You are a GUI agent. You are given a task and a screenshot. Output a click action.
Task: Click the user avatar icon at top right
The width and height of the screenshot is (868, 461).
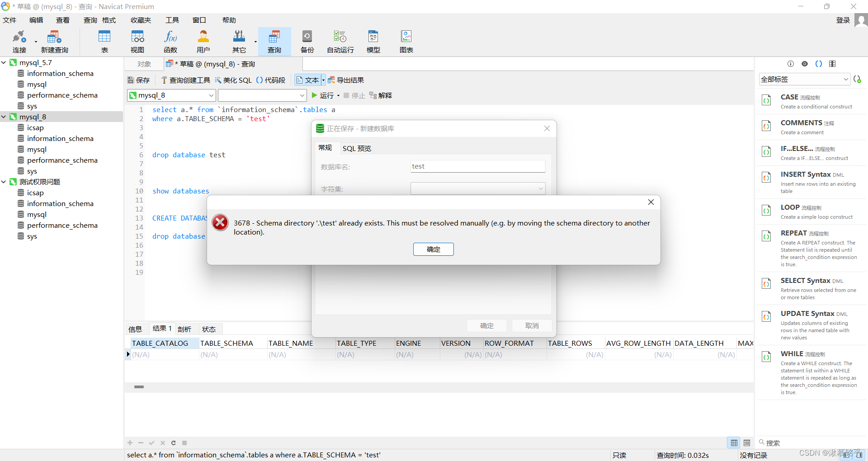pos(861,20)
